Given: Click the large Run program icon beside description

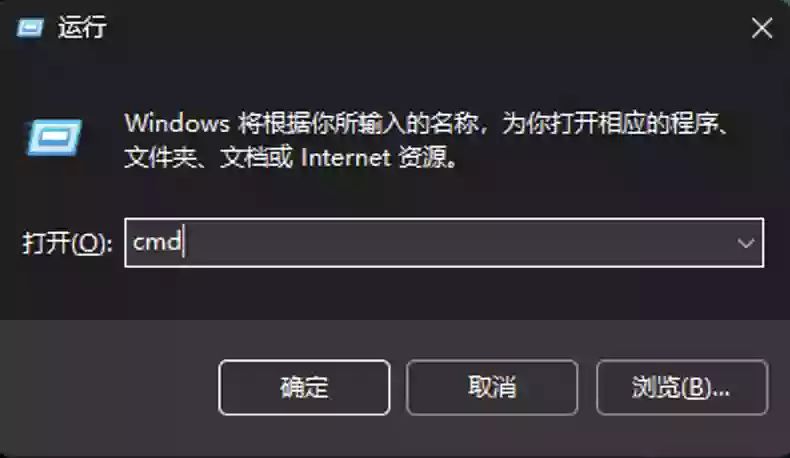Looking at the screenshot, I should [x=54, y=137].
